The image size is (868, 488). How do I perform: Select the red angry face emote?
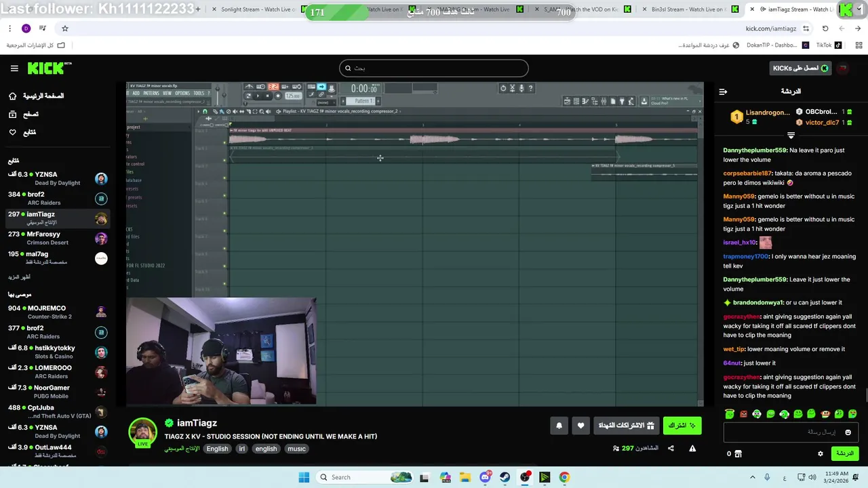pos(743,413)
